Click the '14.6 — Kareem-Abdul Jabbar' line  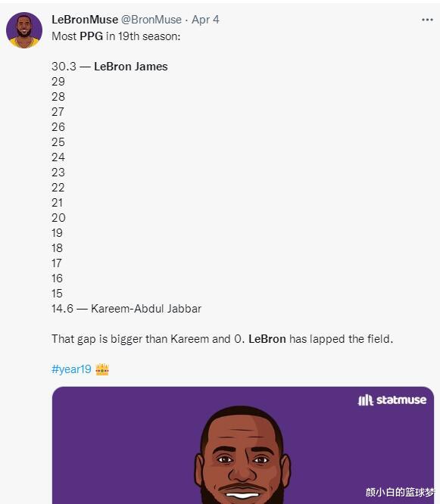(x=126, y=309)
